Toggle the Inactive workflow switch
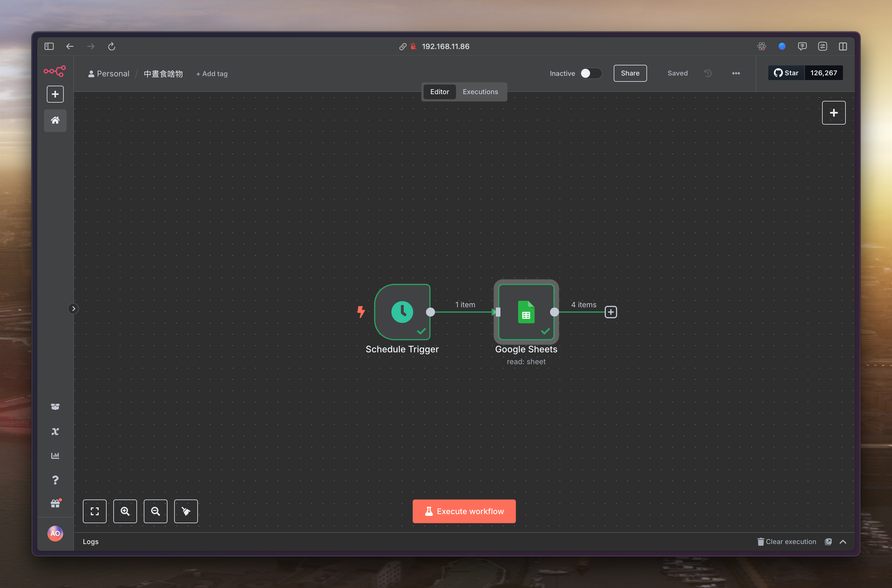 (x=591, y=73)
